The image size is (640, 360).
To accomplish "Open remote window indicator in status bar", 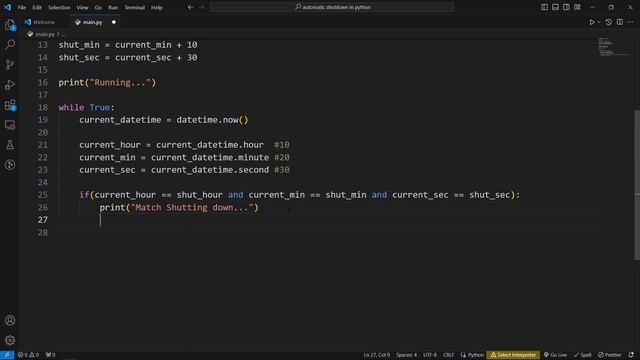I will pyautogui.click(x=7, y=355).
